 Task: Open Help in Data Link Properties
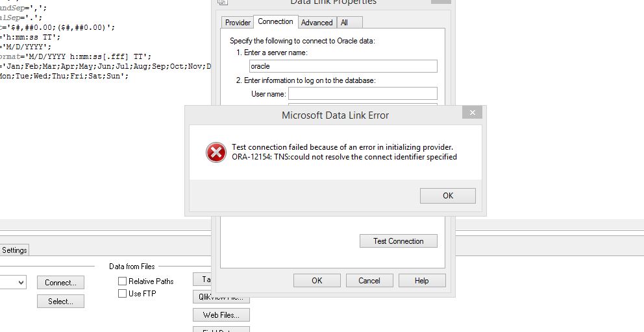click(x=421, y=281)
